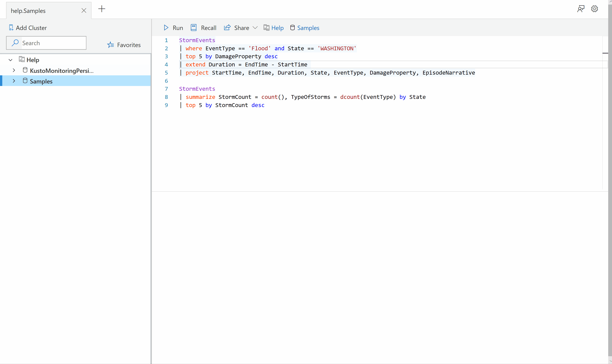Click the Run play icon
The height and width of the screenshot is (364, 612).
[x=166, y=28]
